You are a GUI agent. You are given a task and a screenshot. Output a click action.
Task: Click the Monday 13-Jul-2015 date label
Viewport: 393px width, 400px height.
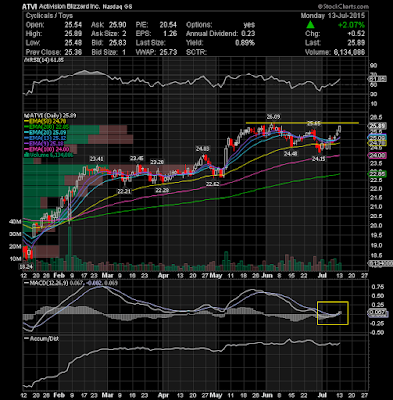tap(333, 16)
